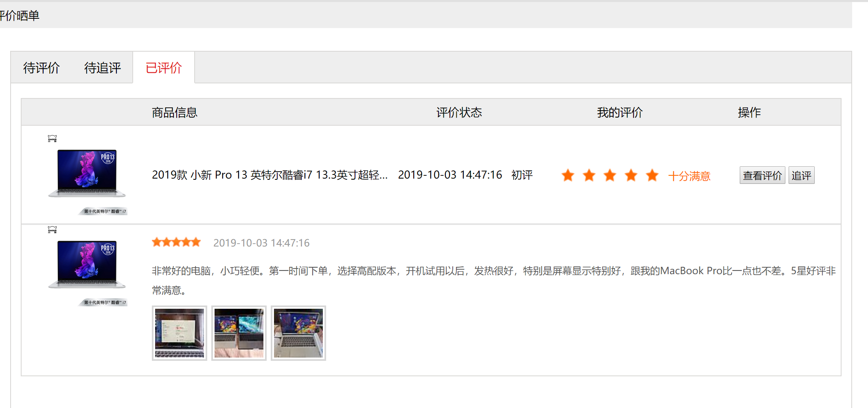Image resolution: width=868 pixels, height=408 pixels.
Task: Switch to the 待追评 tab
Action: tap(102, 68)
